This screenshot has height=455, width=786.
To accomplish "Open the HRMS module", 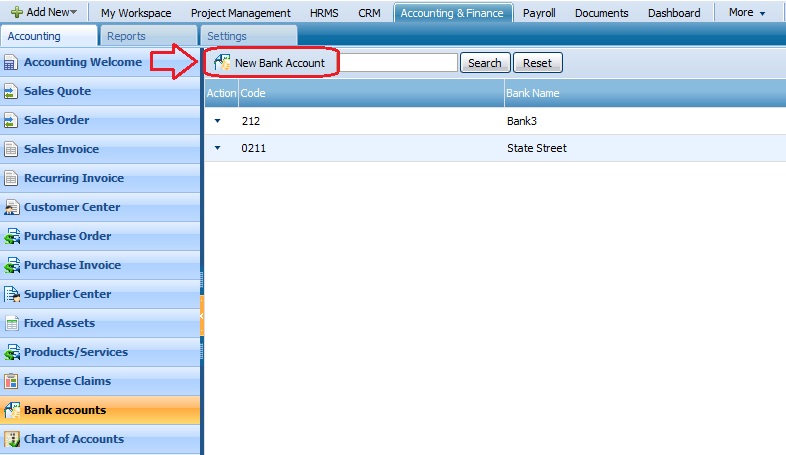I will pyautogui.click(x=324, y=13).
